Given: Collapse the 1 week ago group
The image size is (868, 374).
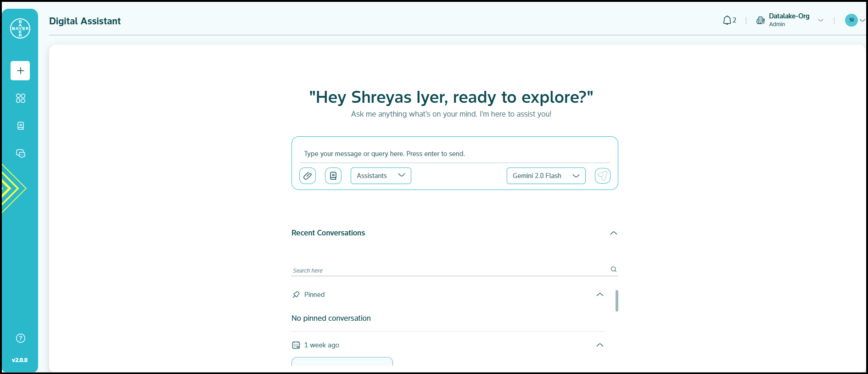Looking at the screenshot, I should coord(599,345).
